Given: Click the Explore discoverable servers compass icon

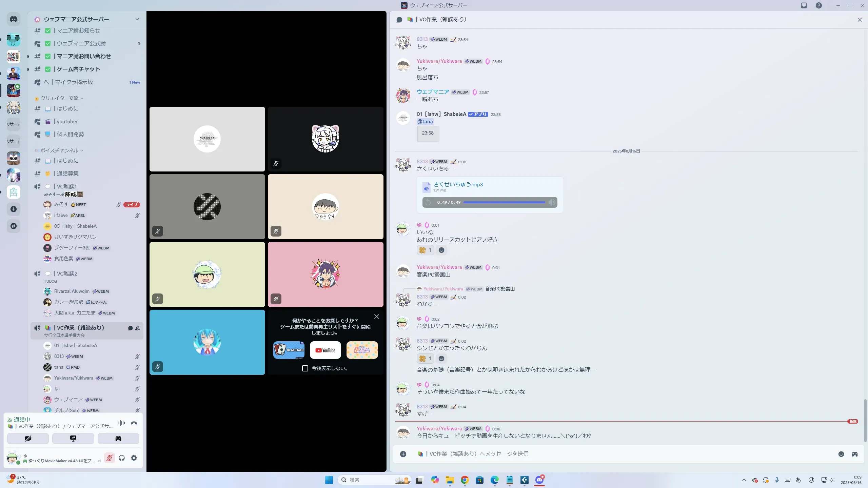Looking at the screenshot, I should 14,226.
